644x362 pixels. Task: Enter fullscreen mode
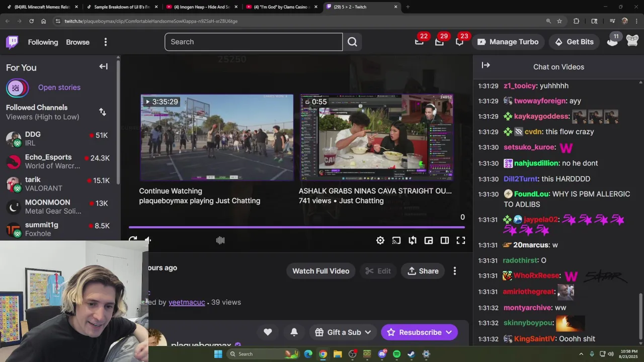point(461,240)
